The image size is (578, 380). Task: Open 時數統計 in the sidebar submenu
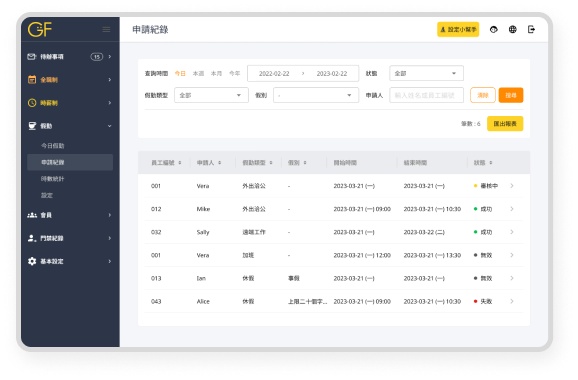(x=52, y=179)
